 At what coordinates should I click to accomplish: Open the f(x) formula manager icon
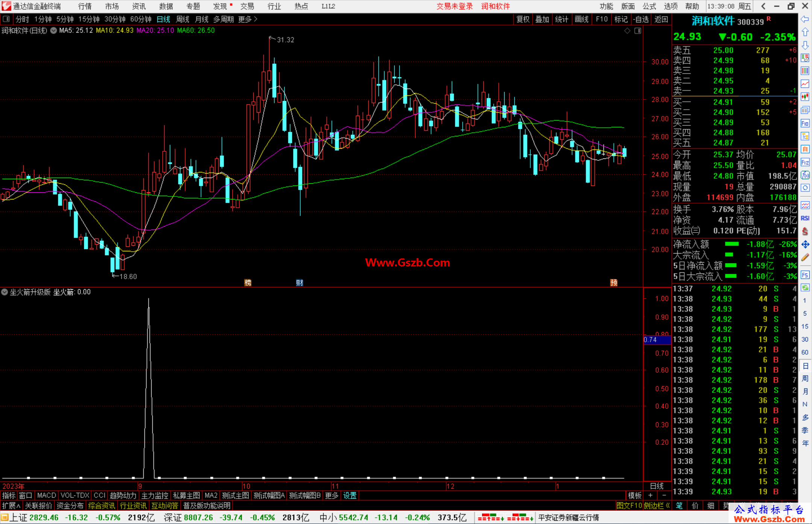[805, 175]
